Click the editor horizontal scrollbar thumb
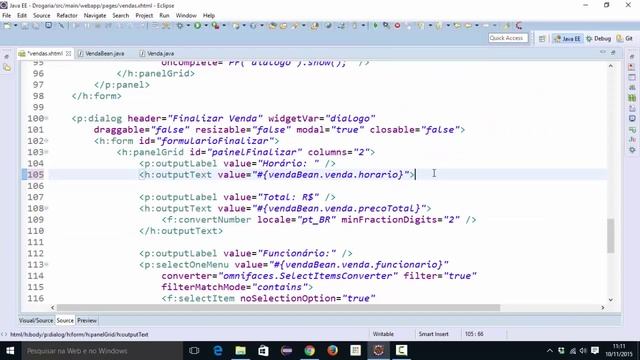The image size is (640, 360). pos(278,307)
